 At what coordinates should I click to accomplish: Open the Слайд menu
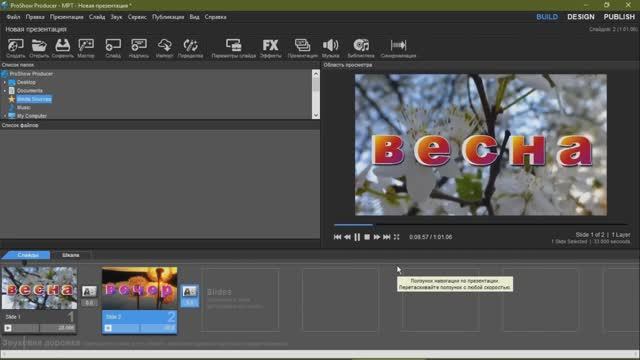(x=97, y=17)
